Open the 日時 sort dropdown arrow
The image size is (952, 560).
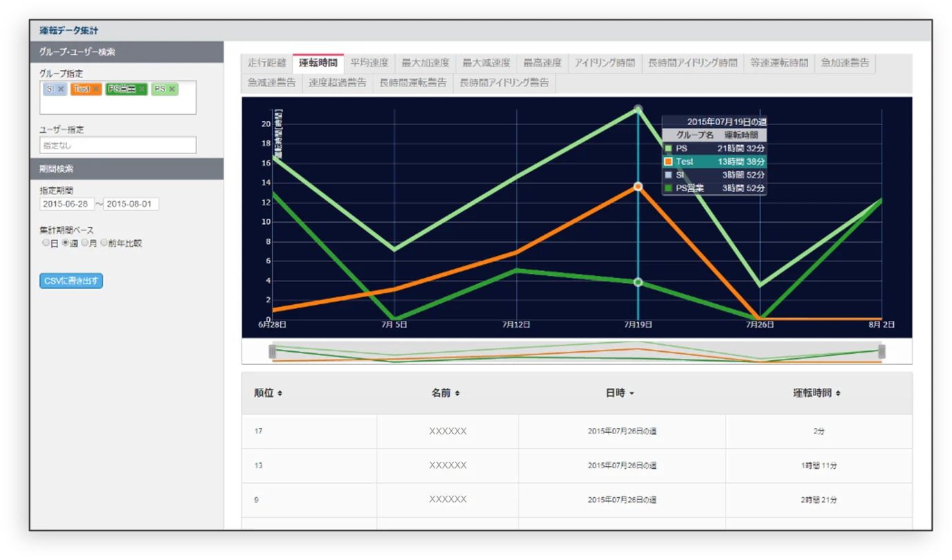pyautogui.click(x=632, y=393)
